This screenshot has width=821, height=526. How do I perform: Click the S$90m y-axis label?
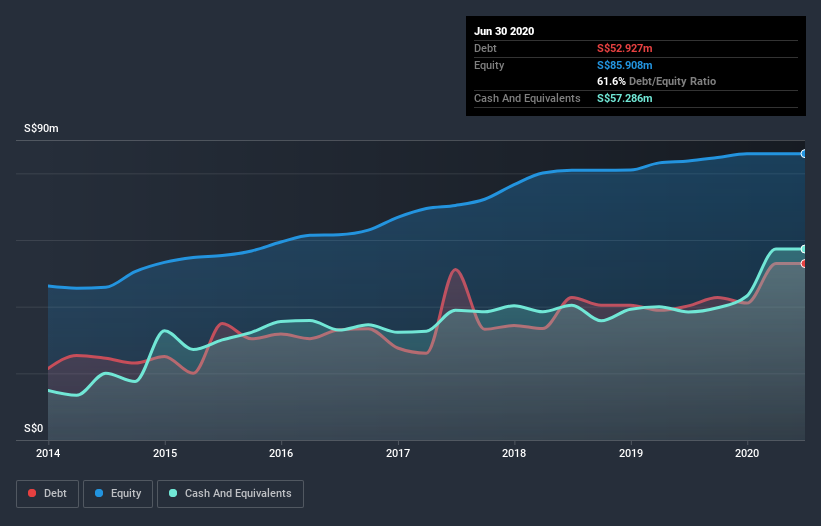41,129
